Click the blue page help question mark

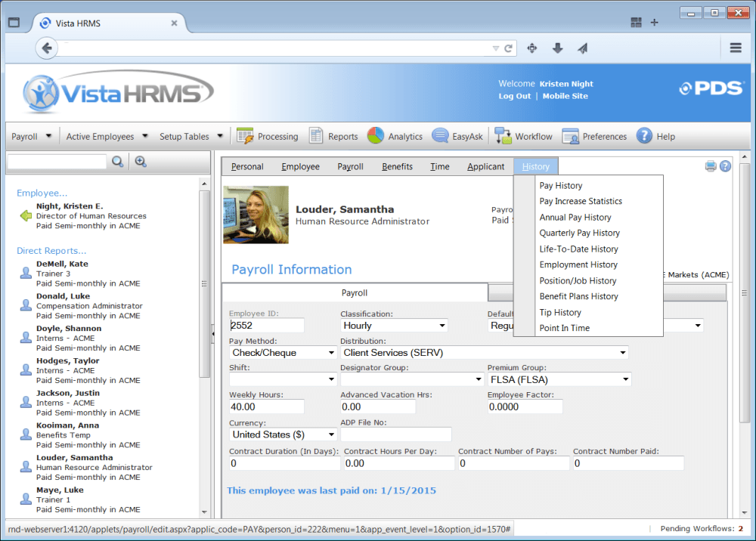pos(725,165)
